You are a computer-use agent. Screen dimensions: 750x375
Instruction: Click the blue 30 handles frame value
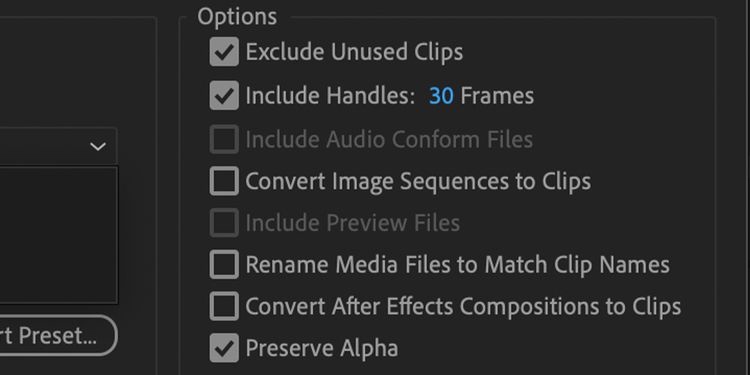tap(441, 96)
